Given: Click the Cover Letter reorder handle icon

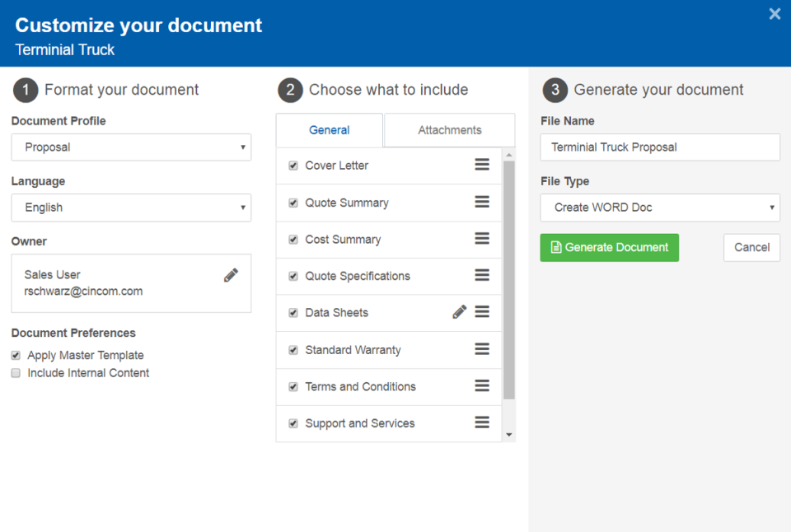Looking at the screenshot, I should 482,165.
